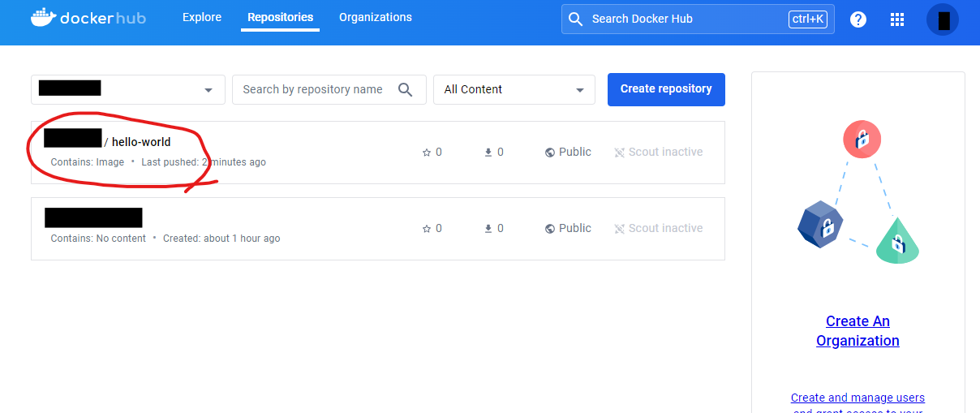Click 'Public' label in hello-world row

point(575,152)
